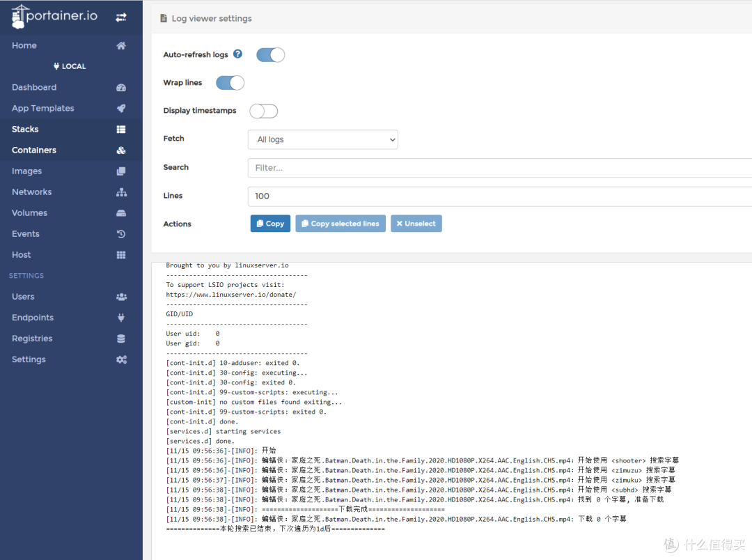Screen dimensions: 752x560
Task: Open Host menu item
Action: pyautogui.click(x=71, y=255)
